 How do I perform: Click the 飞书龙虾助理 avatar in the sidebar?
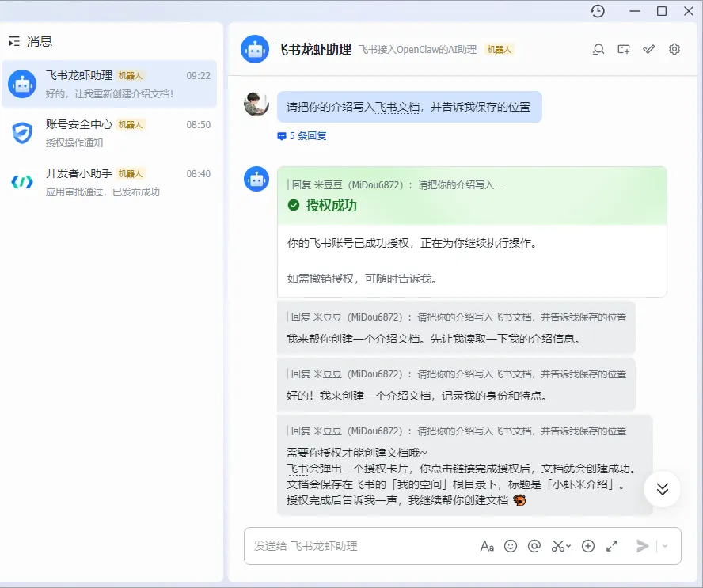click(x=22, y=84)
